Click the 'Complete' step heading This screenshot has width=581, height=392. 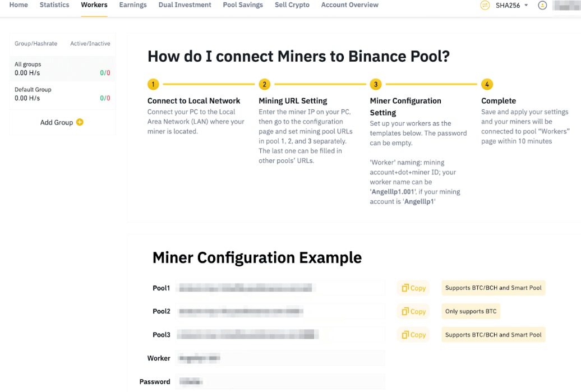tap(499, 101)
